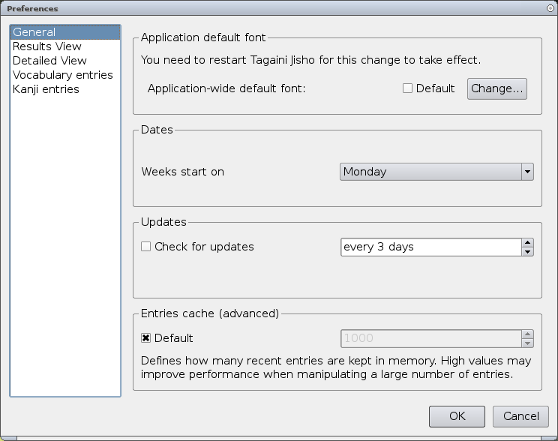Screen dimensions: 558x441
Task: Click the entries cache size field
Action: click(431, 338)
